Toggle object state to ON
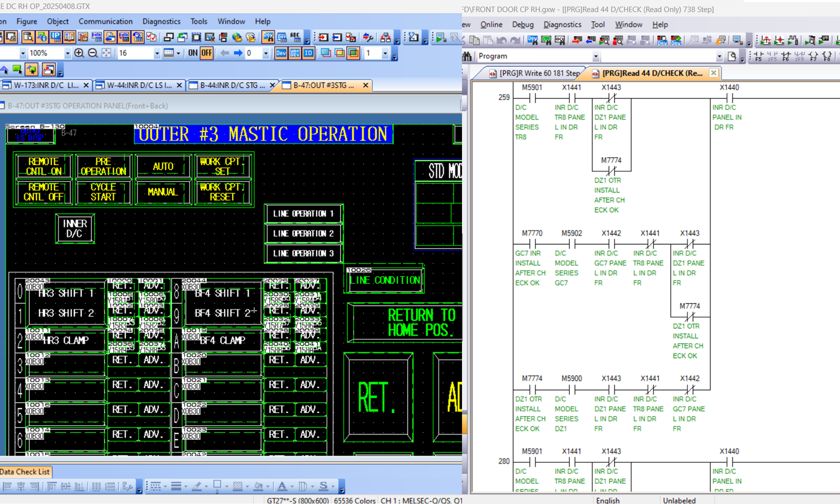This screenshot has width=840, height=504. click(x=193, y=53)
